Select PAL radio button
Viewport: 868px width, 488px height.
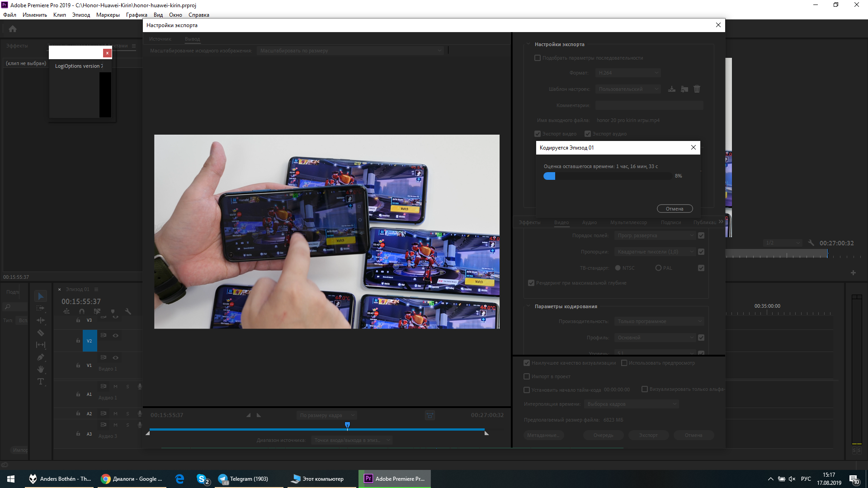(658, 268)
